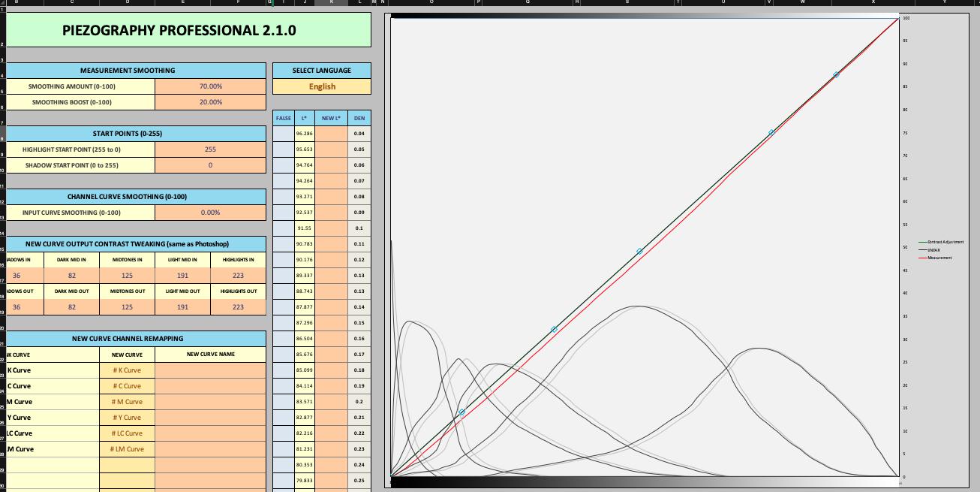Select the L* cell reading 83.571
This screenshot has height=492, width=980.
305,402
